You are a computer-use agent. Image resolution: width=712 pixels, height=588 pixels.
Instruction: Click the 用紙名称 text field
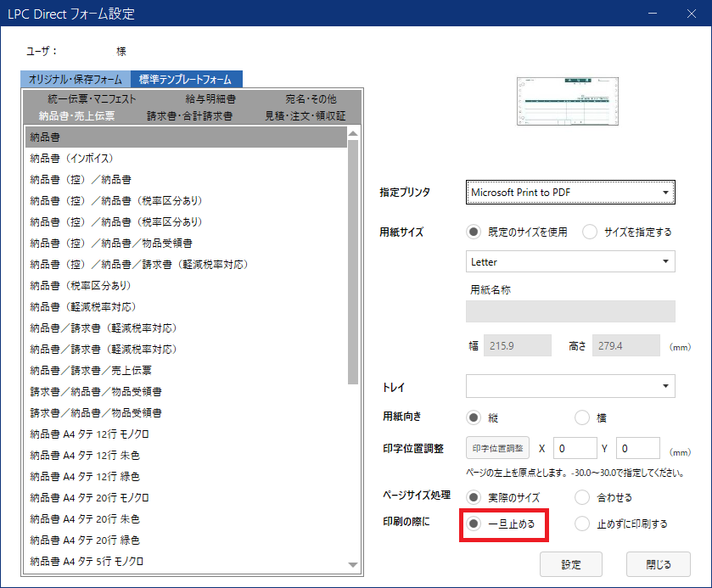(x=570, y=311)
